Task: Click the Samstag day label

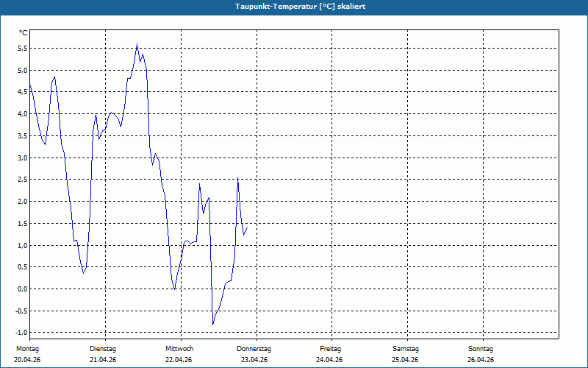Action: 406,349
